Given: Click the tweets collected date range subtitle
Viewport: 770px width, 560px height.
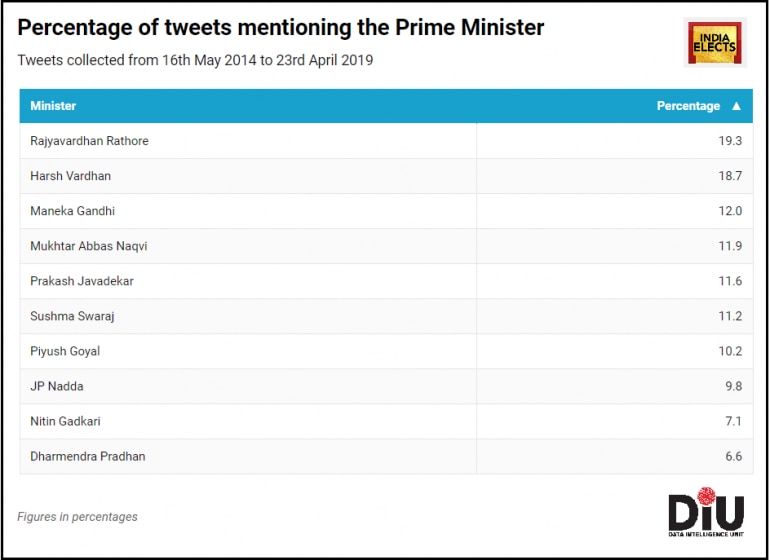Looking at the screenshot, I should (195, 60).
